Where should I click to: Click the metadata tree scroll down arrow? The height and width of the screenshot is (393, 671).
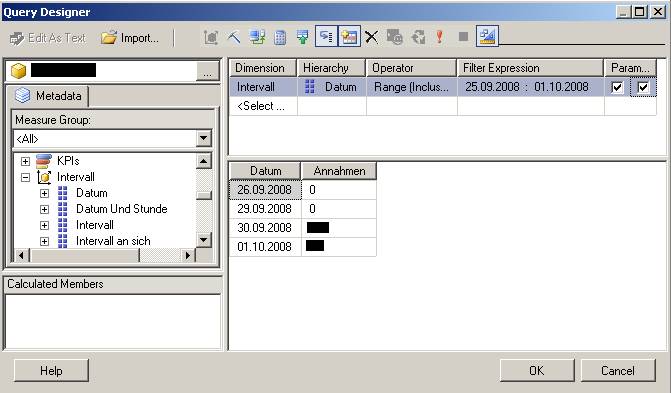pos(204,240)
